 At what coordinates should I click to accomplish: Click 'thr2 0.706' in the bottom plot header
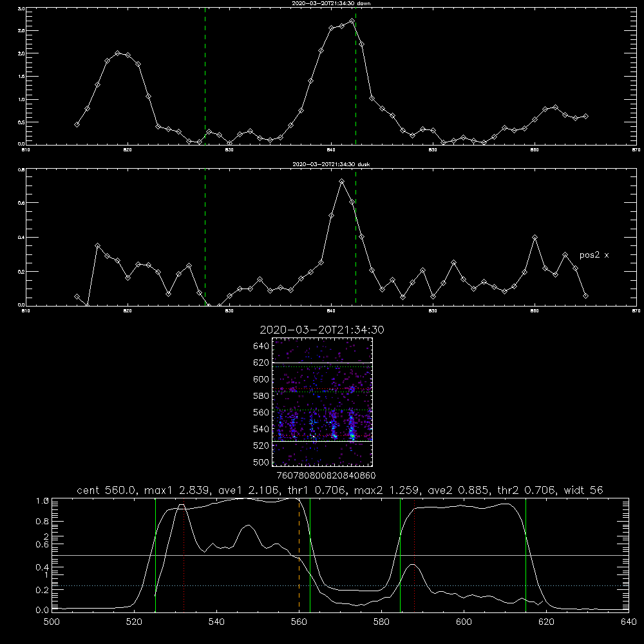coord(527,490)
